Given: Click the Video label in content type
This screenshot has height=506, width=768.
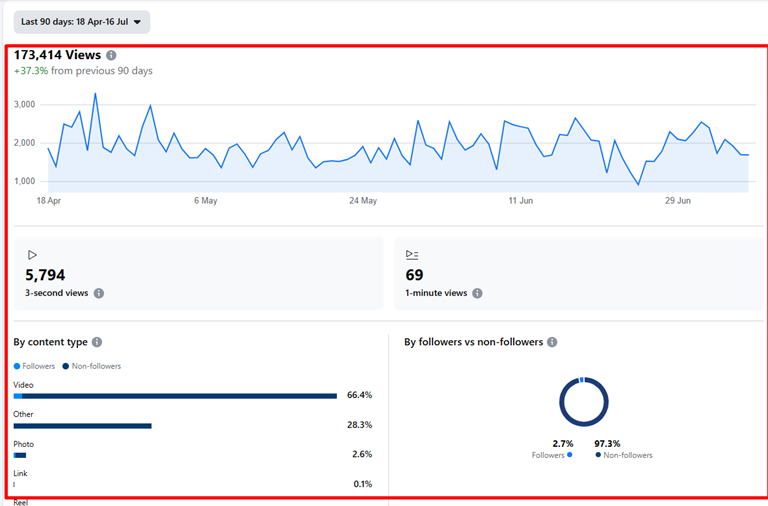Looking at the screenshot, I should tap(23, 385).
